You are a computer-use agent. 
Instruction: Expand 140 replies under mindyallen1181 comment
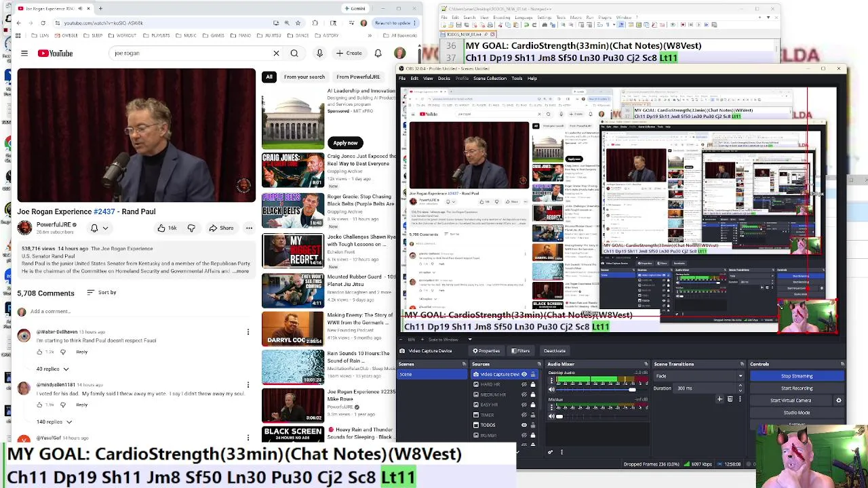[54, 422]
